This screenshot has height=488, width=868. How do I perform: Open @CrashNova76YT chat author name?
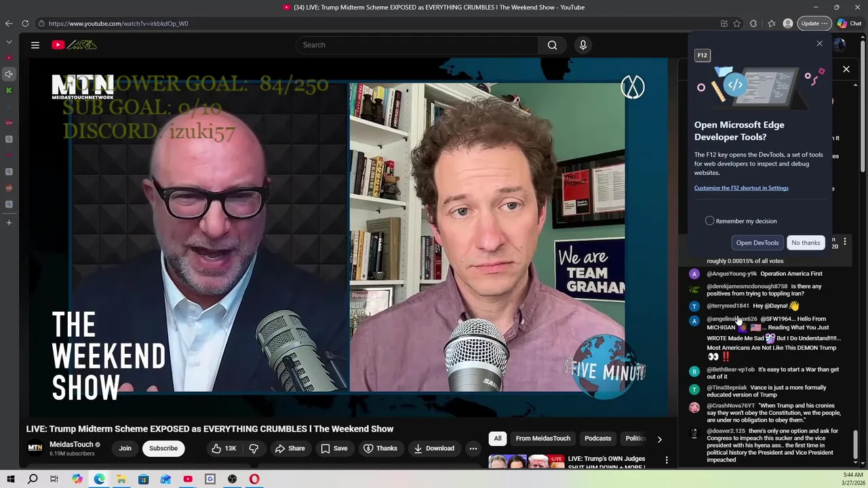(731, 405)
